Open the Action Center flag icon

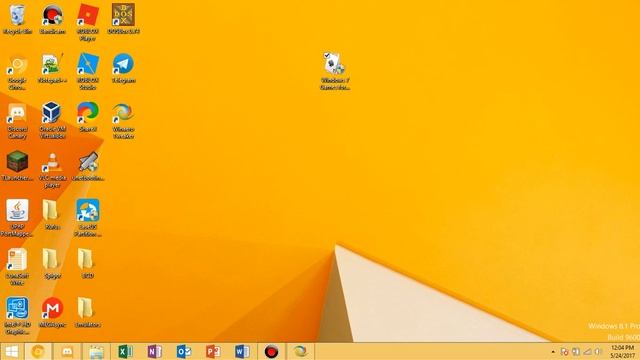[564, 351]
